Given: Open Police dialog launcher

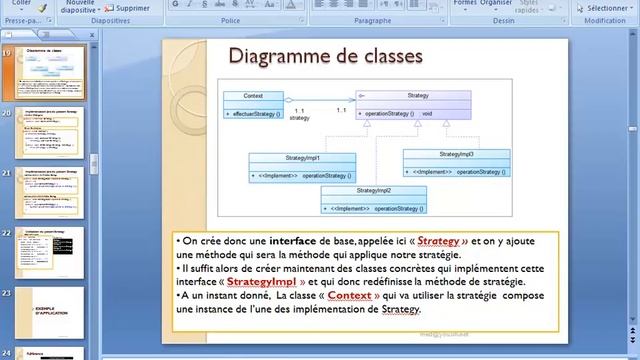Looking at the screenshot, I should [x=302, y=20].
